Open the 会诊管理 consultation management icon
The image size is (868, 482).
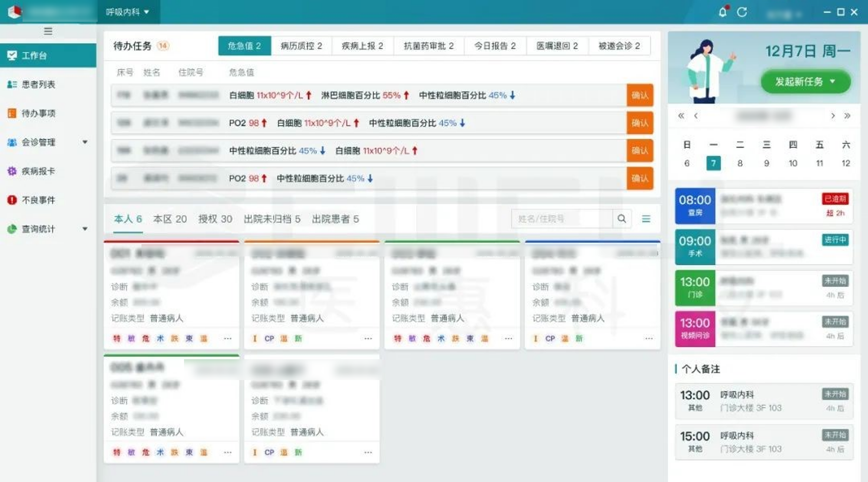pos(12,142)
